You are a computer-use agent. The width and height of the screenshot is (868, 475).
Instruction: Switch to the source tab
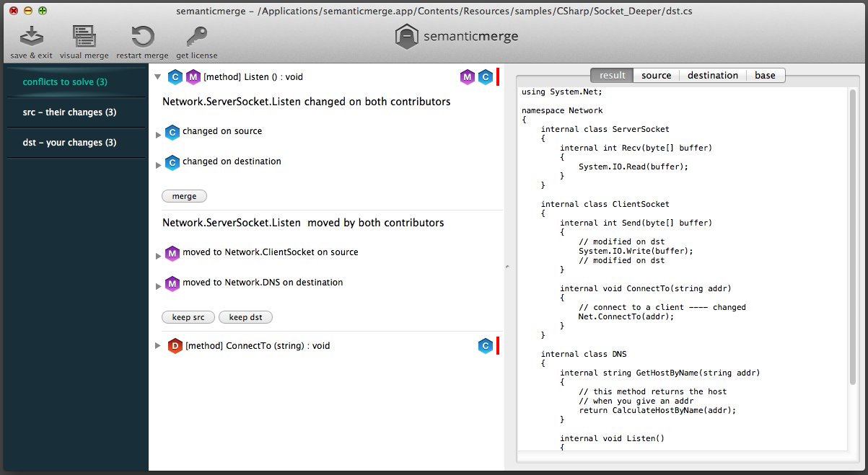[x=656, y=75]
